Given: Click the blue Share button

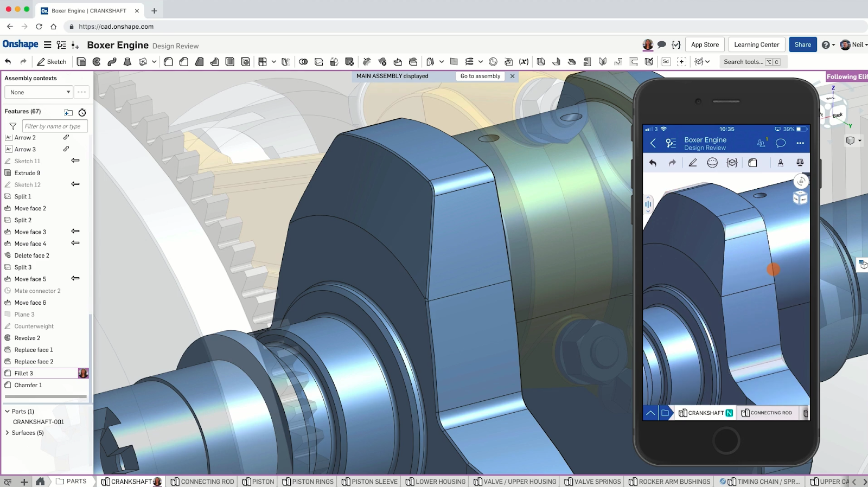Looking at the screenshot, I should click(x=802, y=45).
